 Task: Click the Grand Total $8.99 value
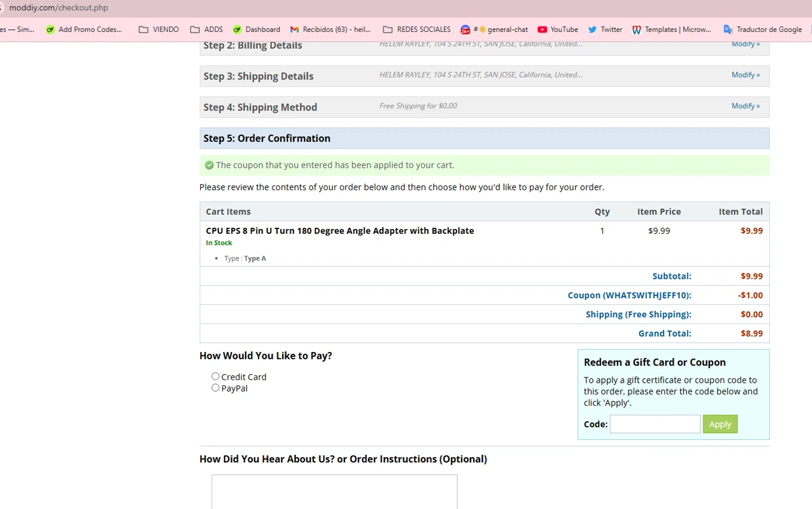751,334
